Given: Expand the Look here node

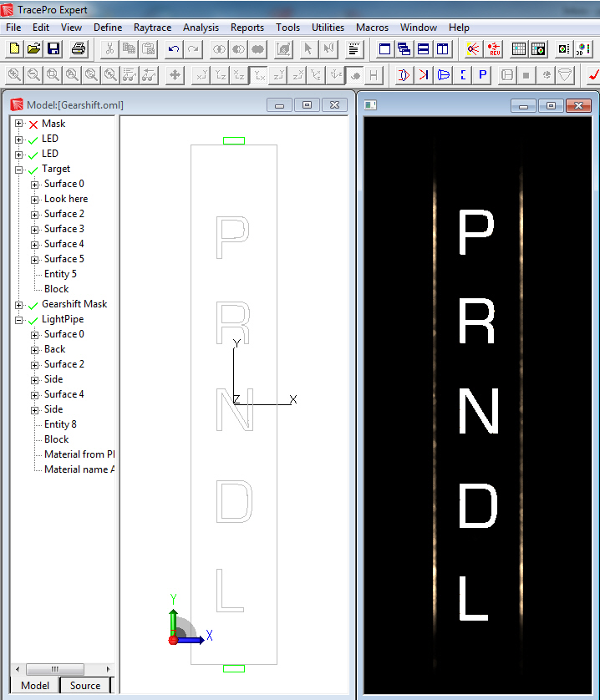Looking at the screenshot, I should 34,200.
